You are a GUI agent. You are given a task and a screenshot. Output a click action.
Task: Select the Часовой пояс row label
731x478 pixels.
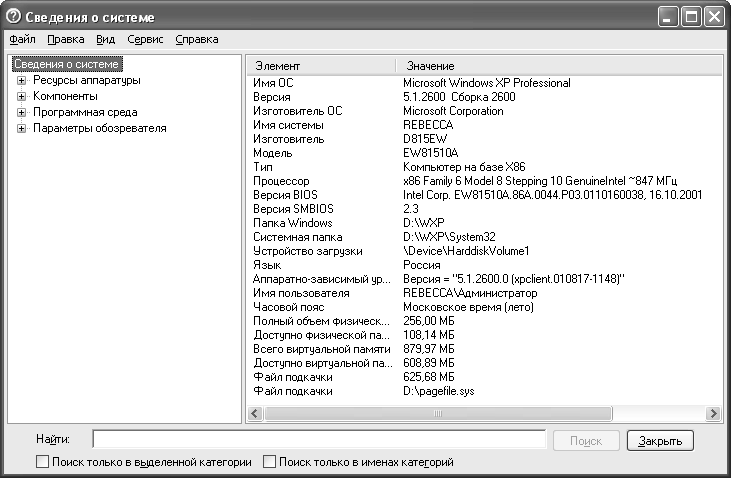click(x=289, y=307)
